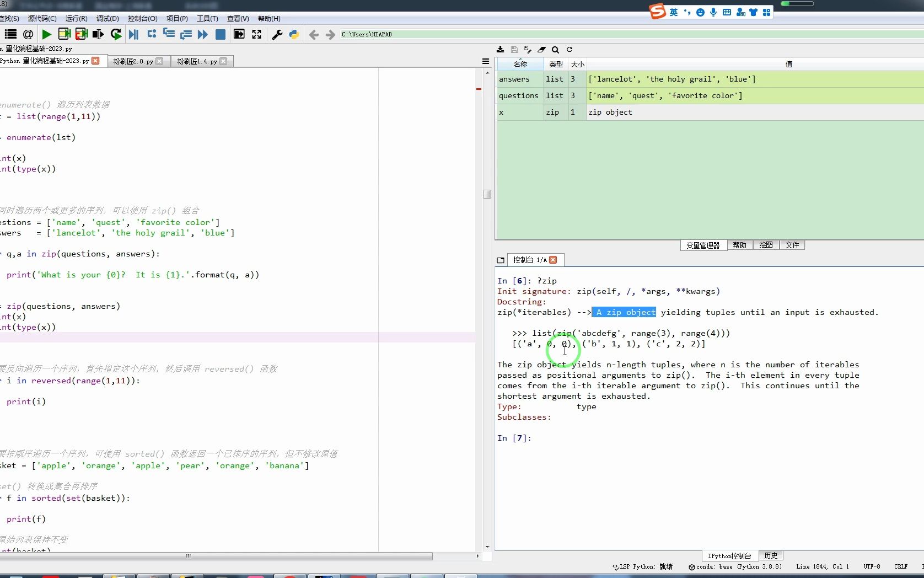This screenshot has width=924, height=578.
Task: Open editor pane options hamburger menu
Action: (x=486, y=61)
